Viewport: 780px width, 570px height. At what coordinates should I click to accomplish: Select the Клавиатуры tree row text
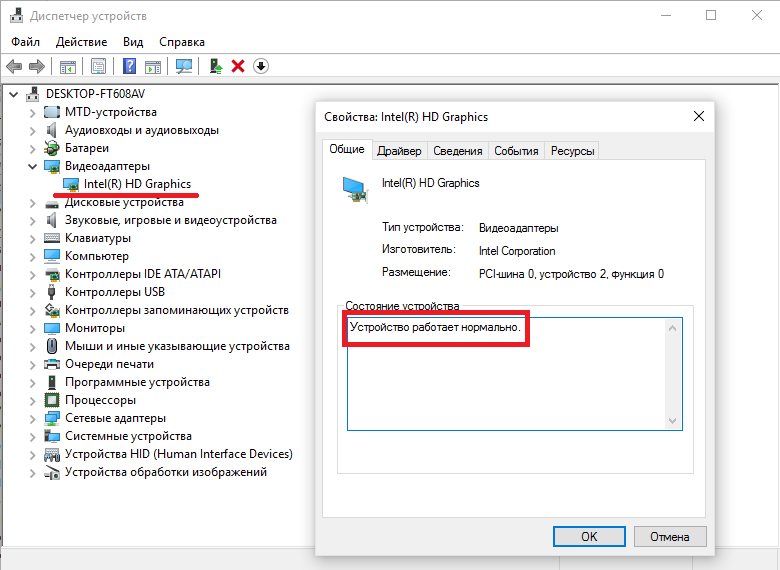click(x=98, y=238)
